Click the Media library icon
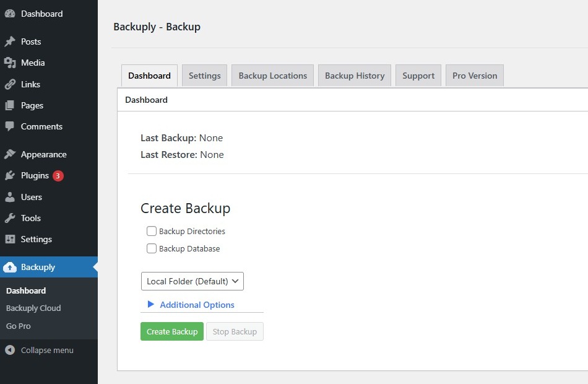Viewport: 588px width, 384px height. pyautogui.click(x=10, y=63)
